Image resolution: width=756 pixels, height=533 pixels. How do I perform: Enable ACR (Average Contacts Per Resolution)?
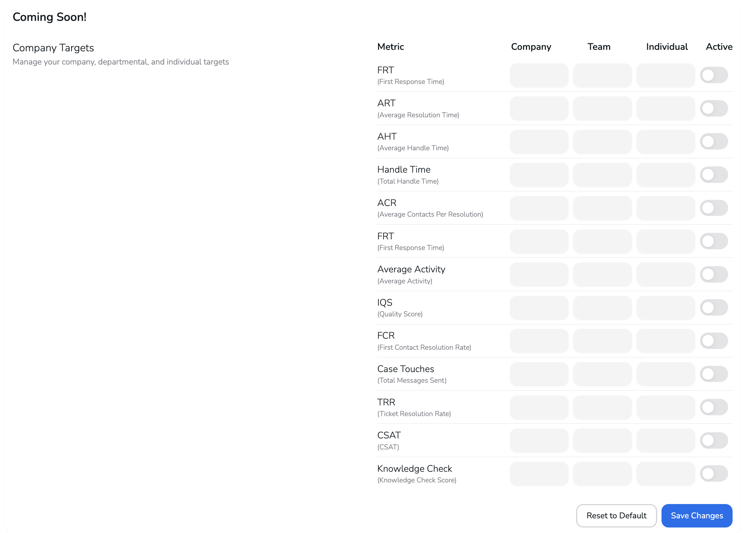pyautogui.click(x=714, y=208)
